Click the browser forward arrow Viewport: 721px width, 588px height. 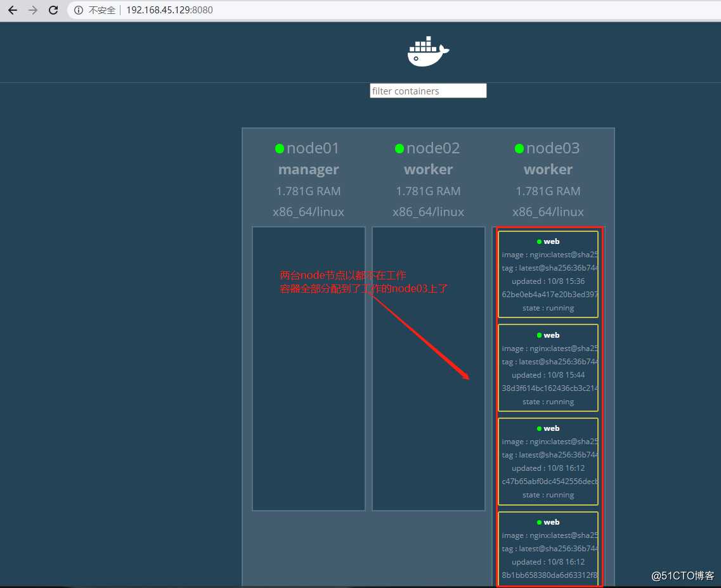tap(33, 10)
